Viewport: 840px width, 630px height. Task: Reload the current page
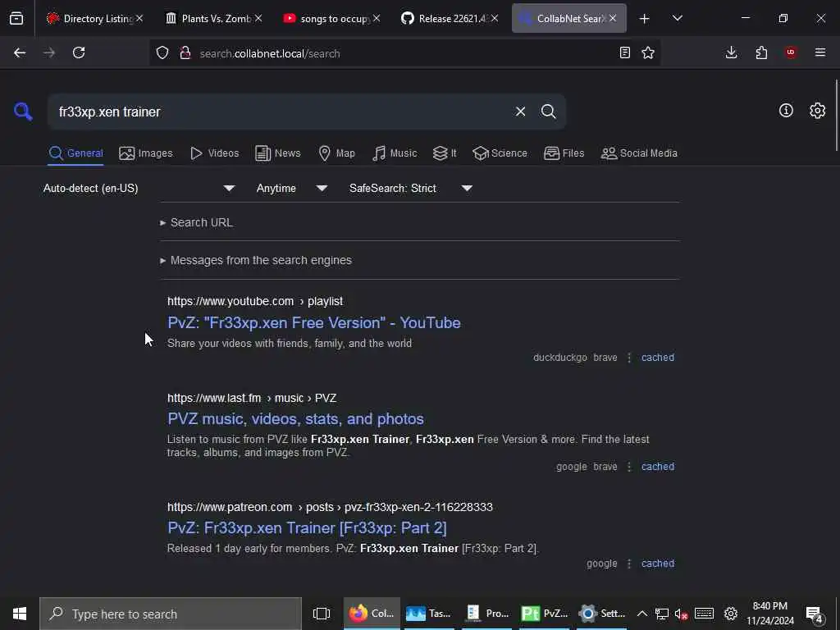point(79,53)
